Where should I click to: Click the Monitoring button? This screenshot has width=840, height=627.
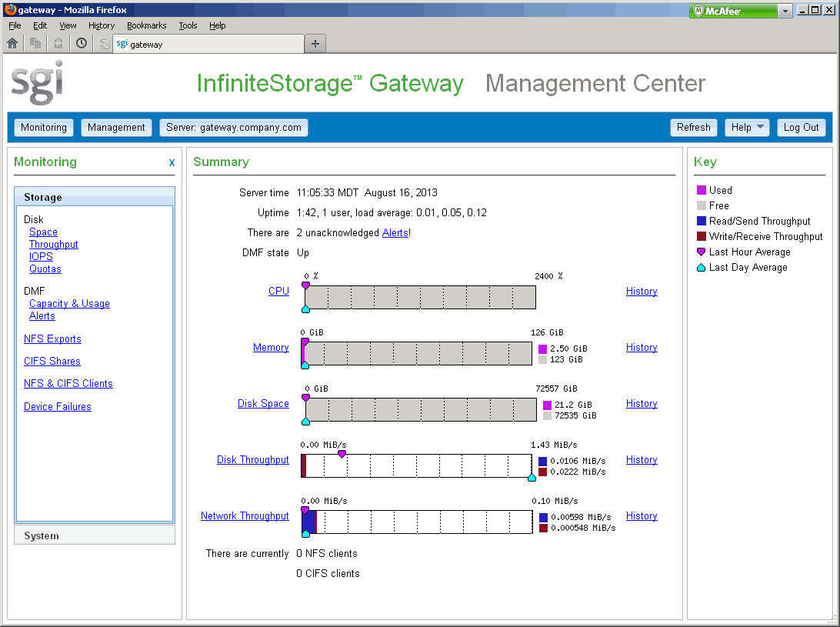[x=43, y=128]
